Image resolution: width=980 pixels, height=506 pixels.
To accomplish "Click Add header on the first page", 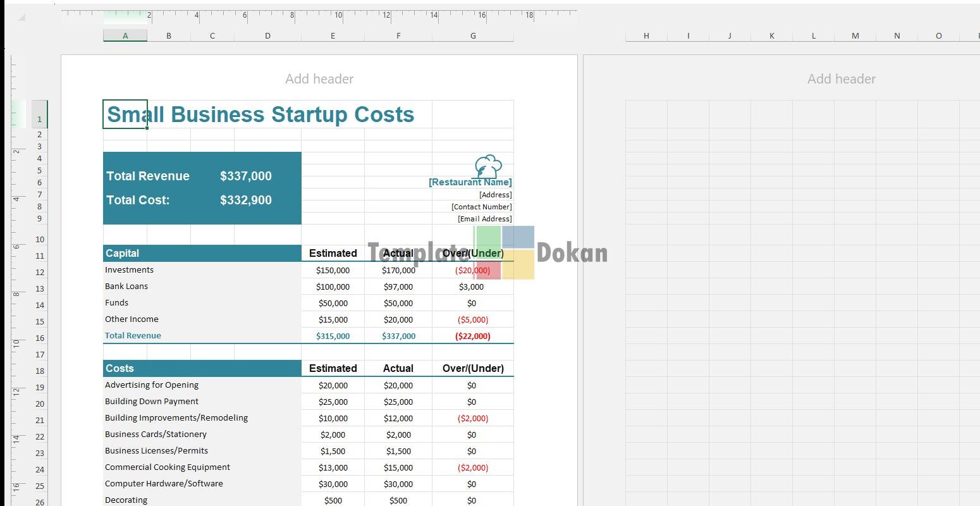I will click(x=319, y=79).
